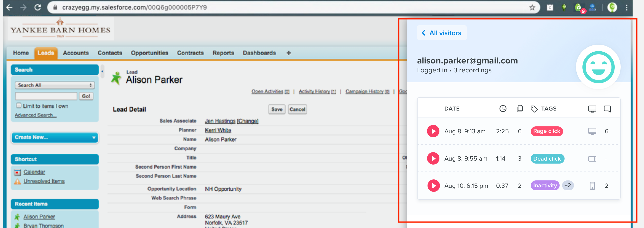The width and height of the screenshot is (644, 228).
Task: Open the Contacts tab
Action: (x=110, y=53)
